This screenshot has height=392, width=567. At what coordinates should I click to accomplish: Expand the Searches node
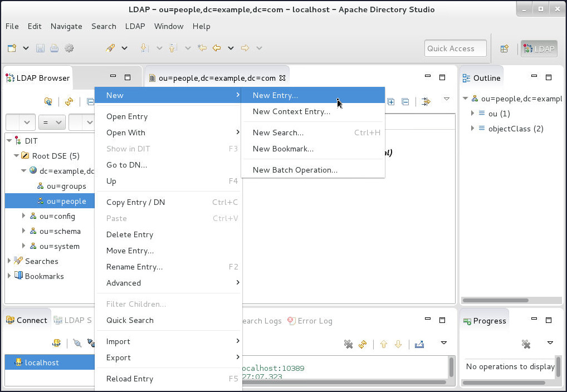[x=9, y=261]
